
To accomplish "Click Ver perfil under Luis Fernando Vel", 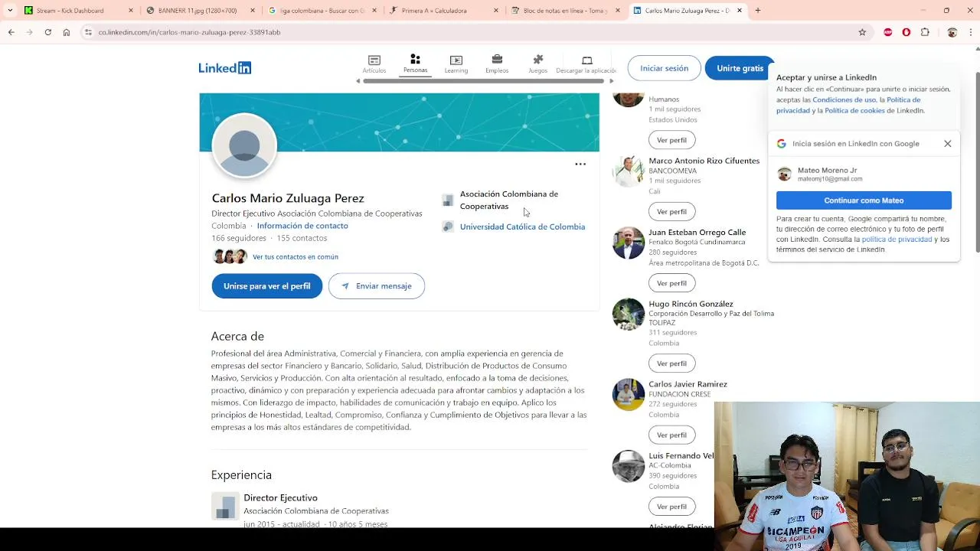I will [671, 507].
